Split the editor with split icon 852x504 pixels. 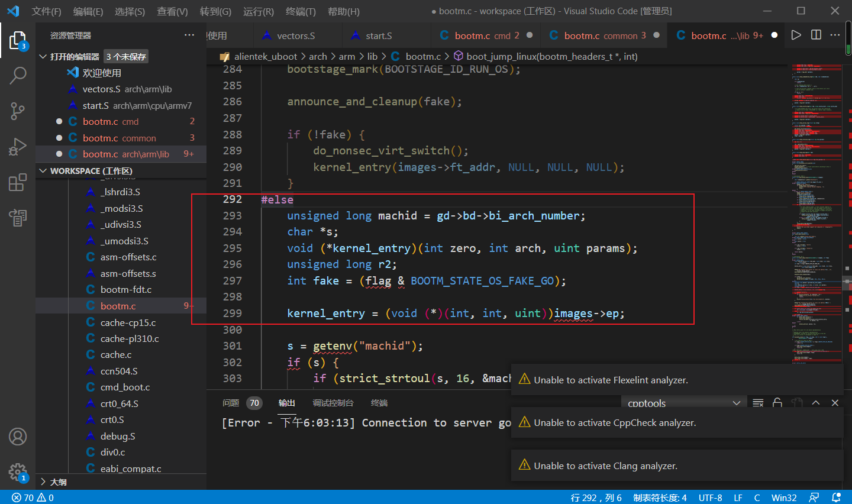[x=816, y=35]
